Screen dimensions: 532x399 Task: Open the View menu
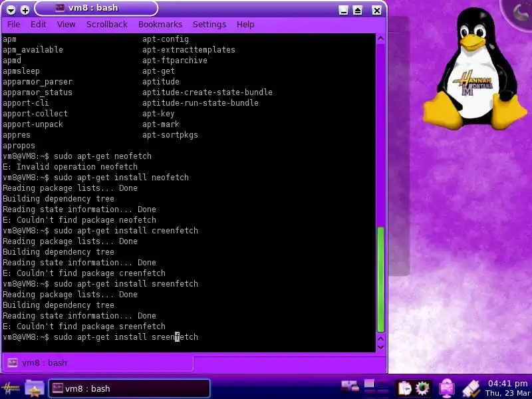[x=66, y=25]
